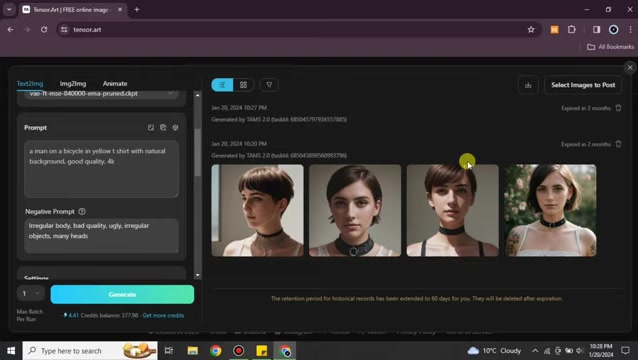This screenshot has height=360, width=638.
Task: Click Select Images to Post
Action: point(583,85)
